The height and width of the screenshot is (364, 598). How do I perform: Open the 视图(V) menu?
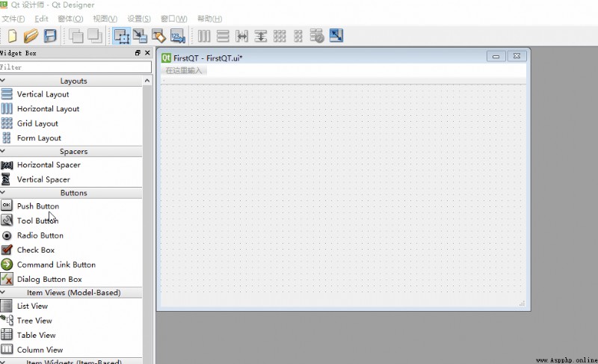tap(105, 19)
